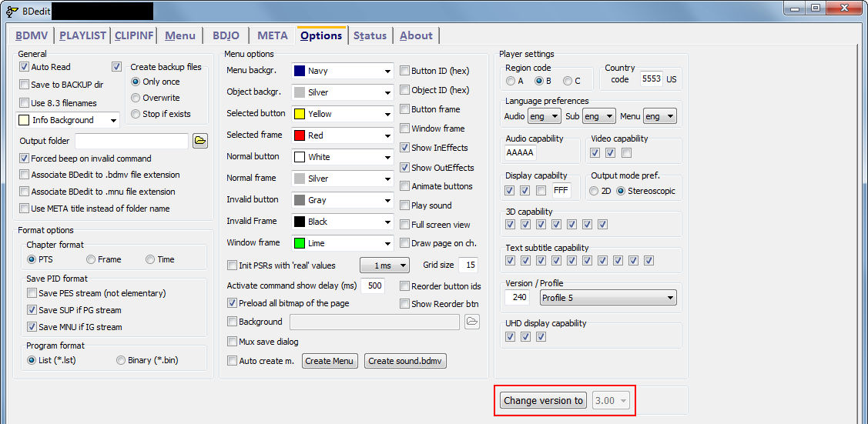Open the Sub language eng dropdown
The image size is (868, 424).
[x=599, y=117]
